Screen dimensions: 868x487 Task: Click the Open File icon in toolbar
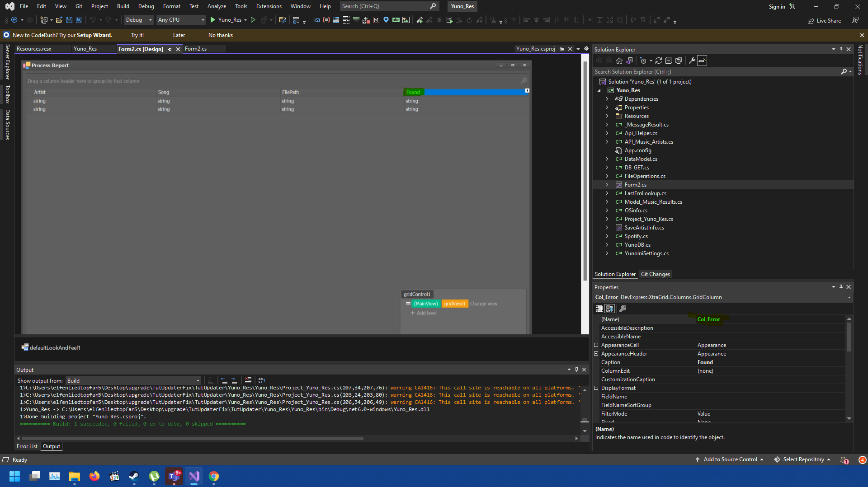(x=59, y=20)
